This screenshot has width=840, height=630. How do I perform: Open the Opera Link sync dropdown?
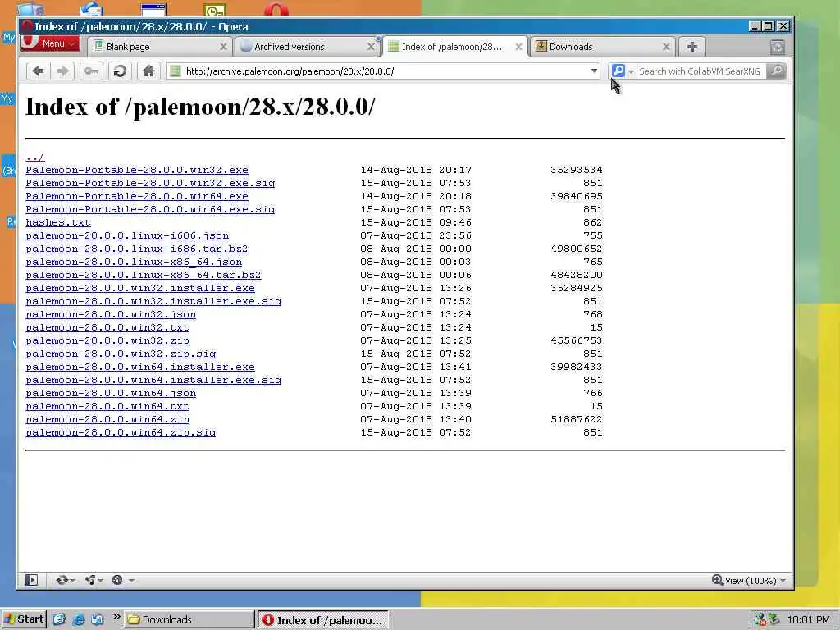pyautogui.click(x=66, y=580)
